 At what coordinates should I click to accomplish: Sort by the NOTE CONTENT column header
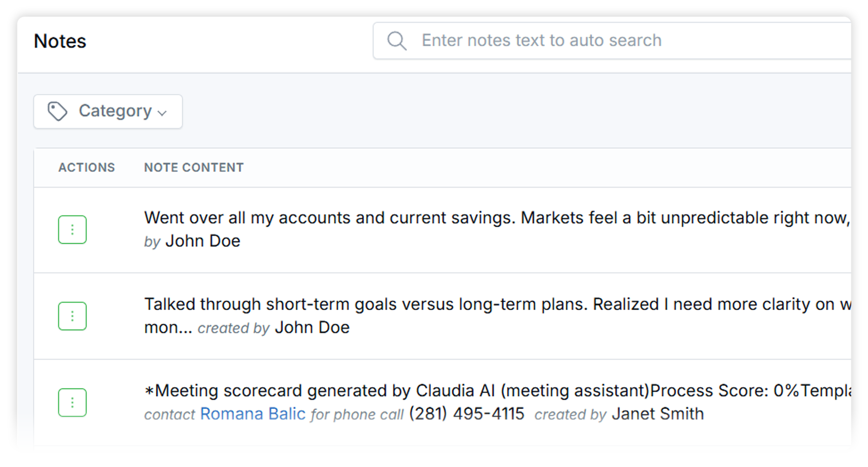(x=193, y=168)
